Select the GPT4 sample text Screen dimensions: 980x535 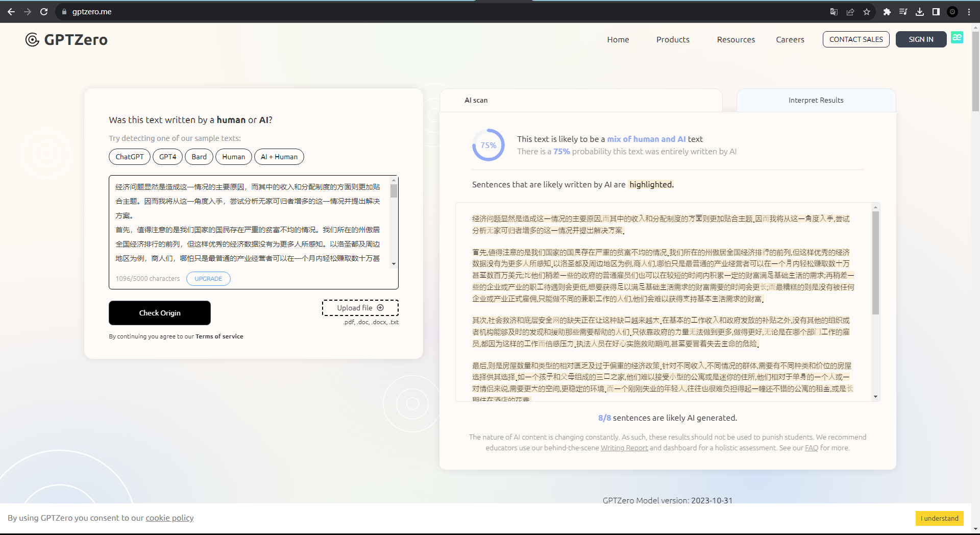click(x=167, y=157)
